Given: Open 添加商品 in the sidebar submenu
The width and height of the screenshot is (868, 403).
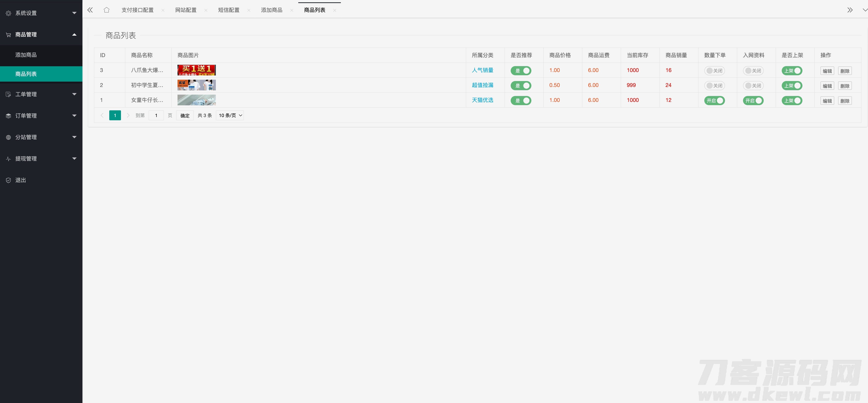Looking at the screenshot, I should 26,55.
